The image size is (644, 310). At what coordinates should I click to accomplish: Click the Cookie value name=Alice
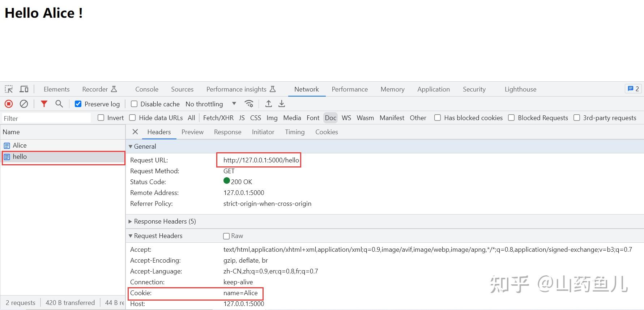pos(240,293)
